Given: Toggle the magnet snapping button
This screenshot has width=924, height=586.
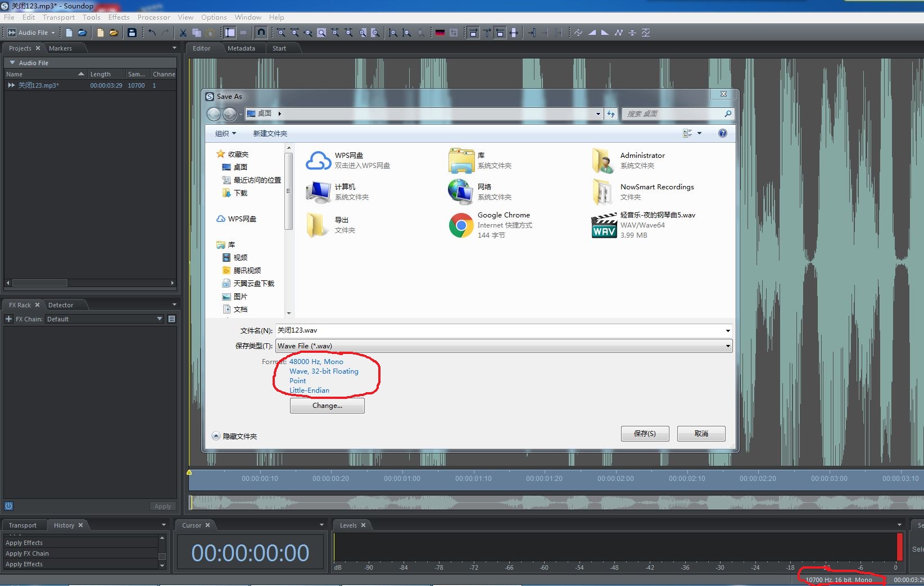Looking at the screenshot, I should point(261,33).
